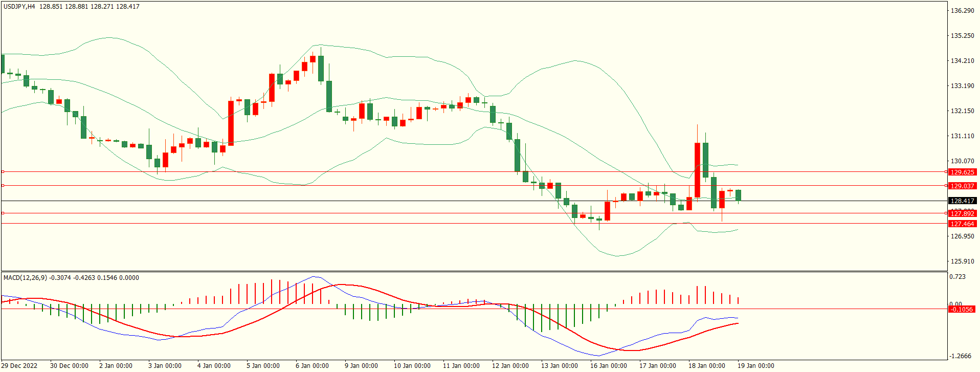Click the 127.892 red price label
The width and height of the screenshot is (980, 372).
pos(962,213)
